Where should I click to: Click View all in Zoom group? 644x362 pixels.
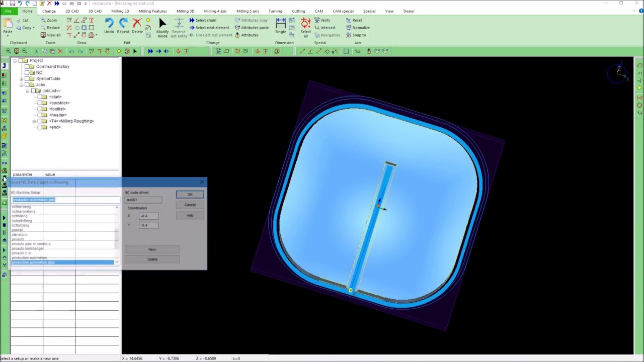(50, 35)
